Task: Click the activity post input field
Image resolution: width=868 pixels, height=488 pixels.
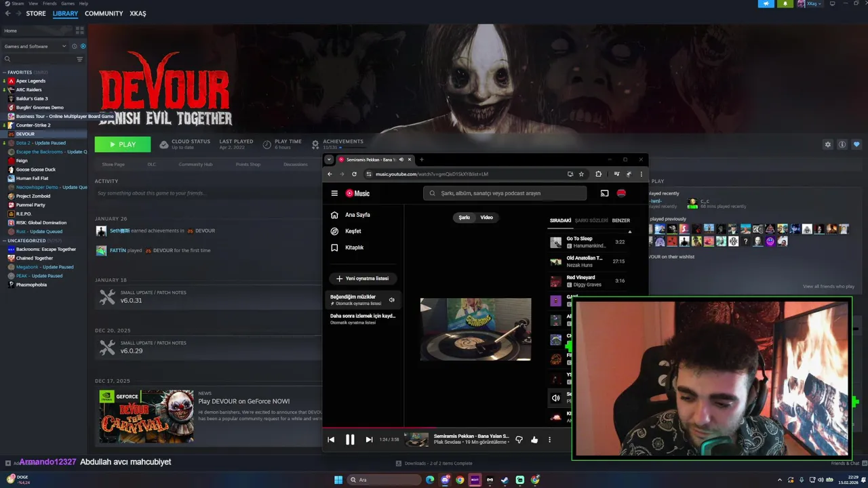Action: (x=208, y=193)
